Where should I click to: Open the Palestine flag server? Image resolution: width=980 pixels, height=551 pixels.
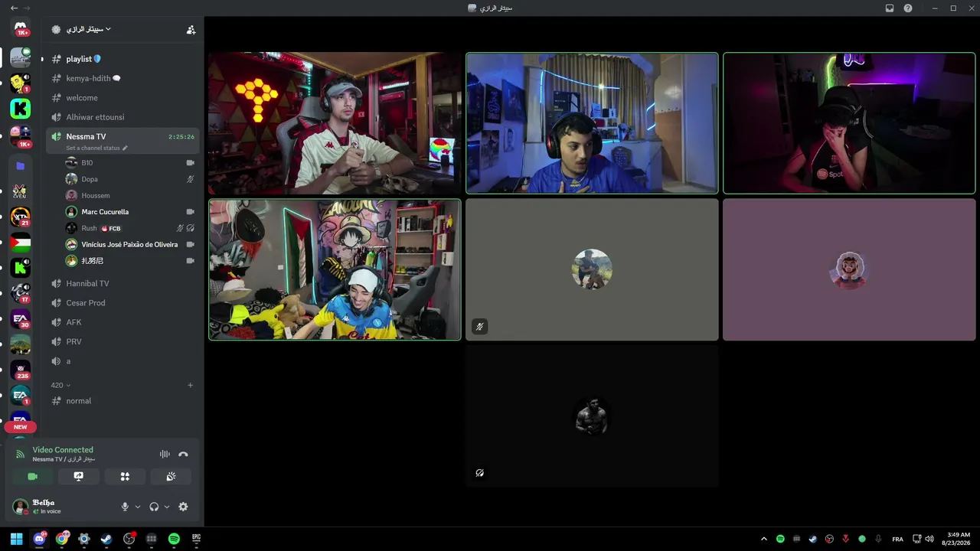[21, 243]
